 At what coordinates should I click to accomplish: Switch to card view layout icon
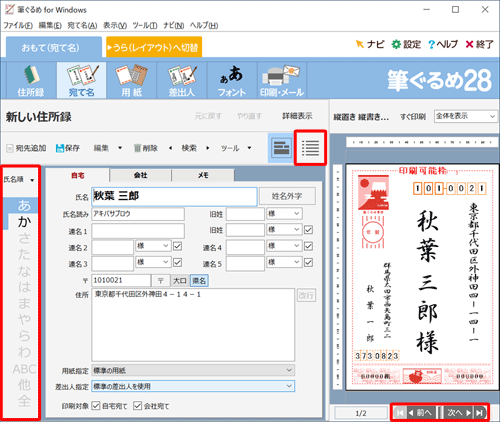281,148
